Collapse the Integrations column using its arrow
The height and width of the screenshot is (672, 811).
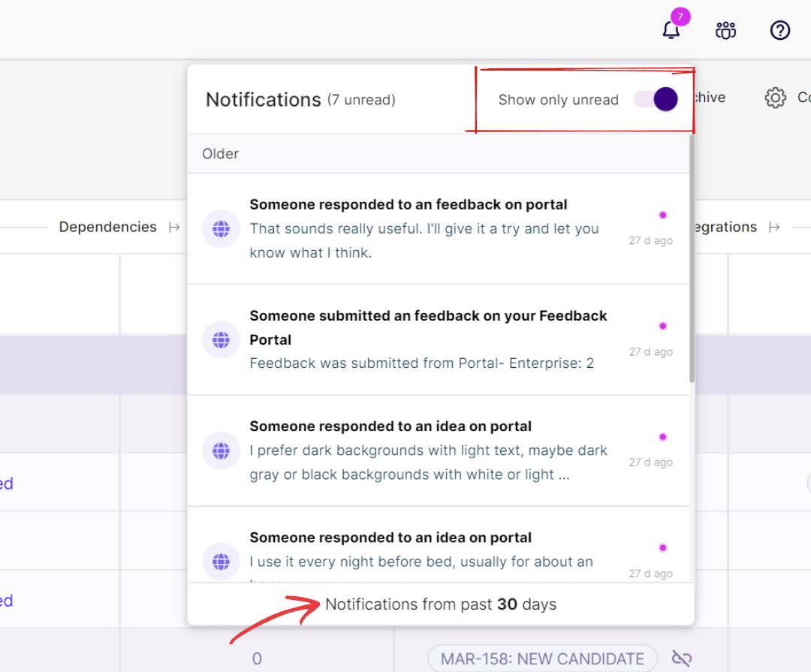pos(774,227)
